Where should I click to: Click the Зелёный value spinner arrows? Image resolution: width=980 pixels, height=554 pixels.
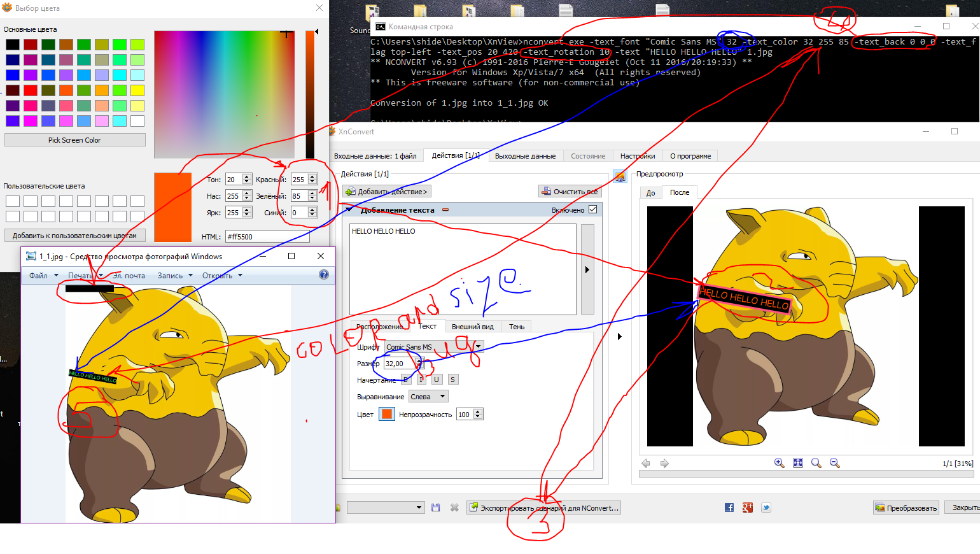312,196
